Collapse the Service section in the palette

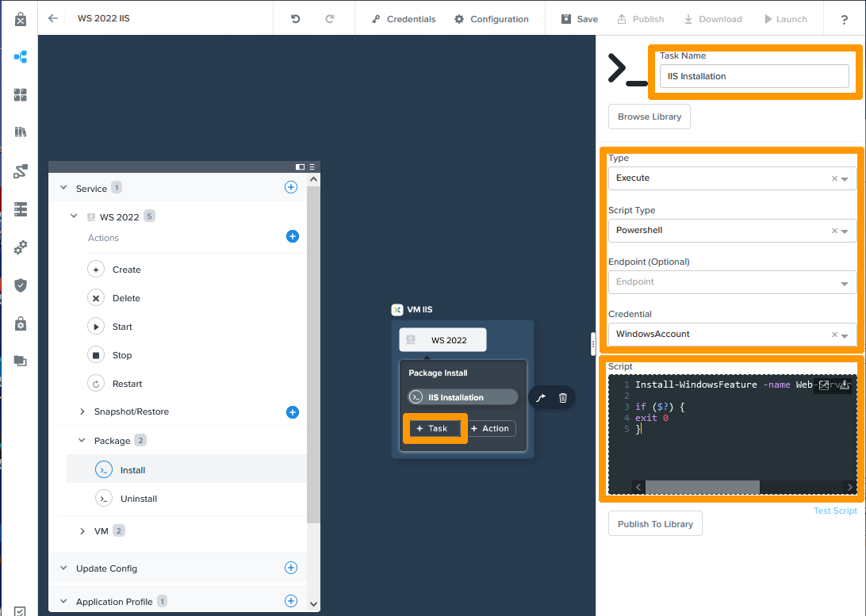tap(63, 188)
